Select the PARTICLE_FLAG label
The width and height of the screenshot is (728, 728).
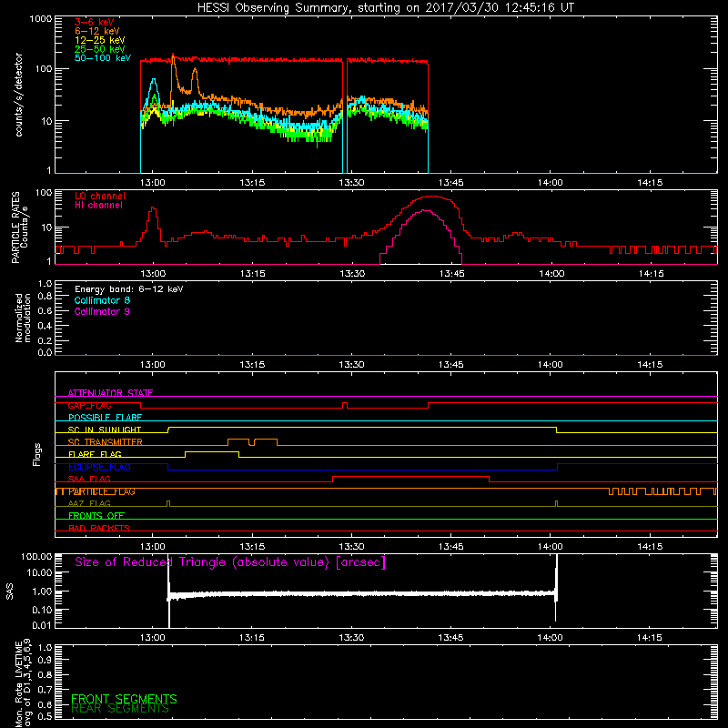point(102,491)
